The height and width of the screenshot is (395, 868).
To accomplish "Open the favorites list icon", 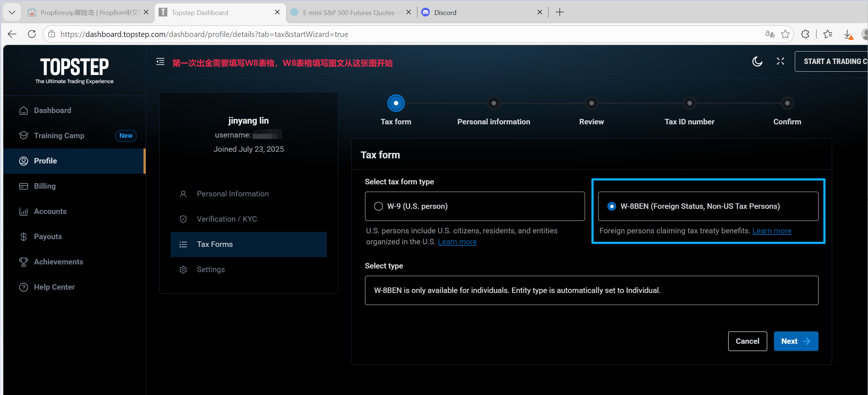I will tap(828, 34).
